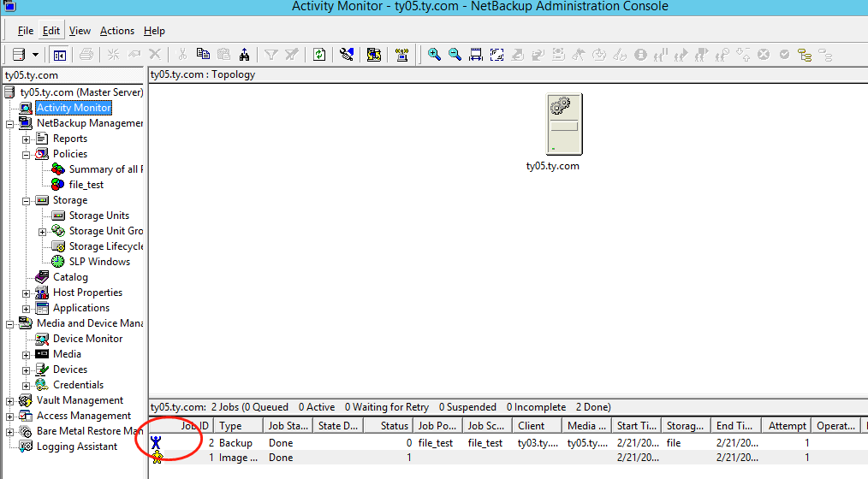Click the wrench and blue flag toolbar icon
The image size is (868, 479).
pyautogui.click(x=347, y=54)
